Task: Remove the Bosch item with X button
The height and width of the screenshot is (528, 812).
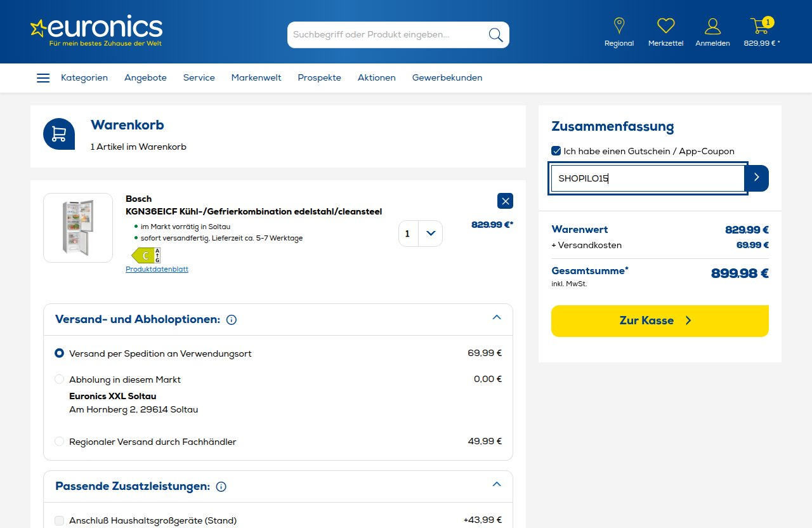Action: [x=505, y=201]
